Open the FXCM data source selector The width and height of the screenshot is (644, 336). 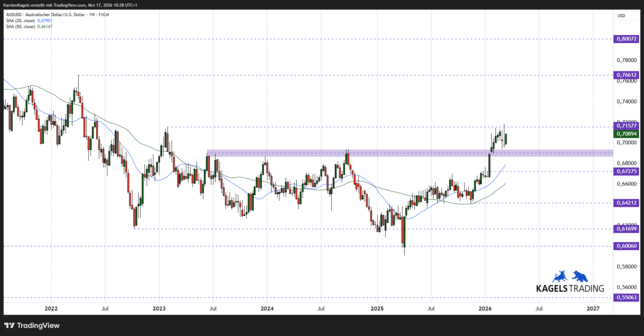(x=103, y=14)
